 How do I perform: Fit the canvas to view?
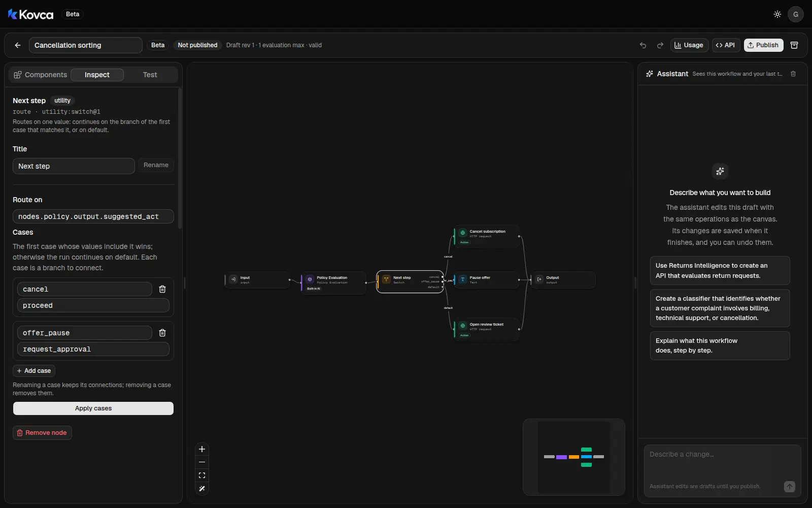[x=202, y=475]
